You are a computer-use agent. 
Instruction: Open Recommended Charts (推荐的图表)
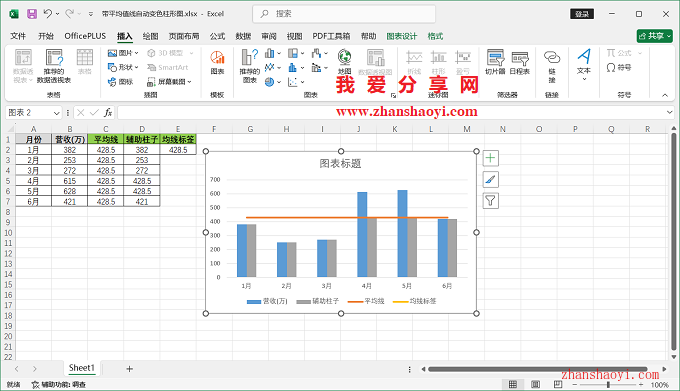(x=250, y=66)
